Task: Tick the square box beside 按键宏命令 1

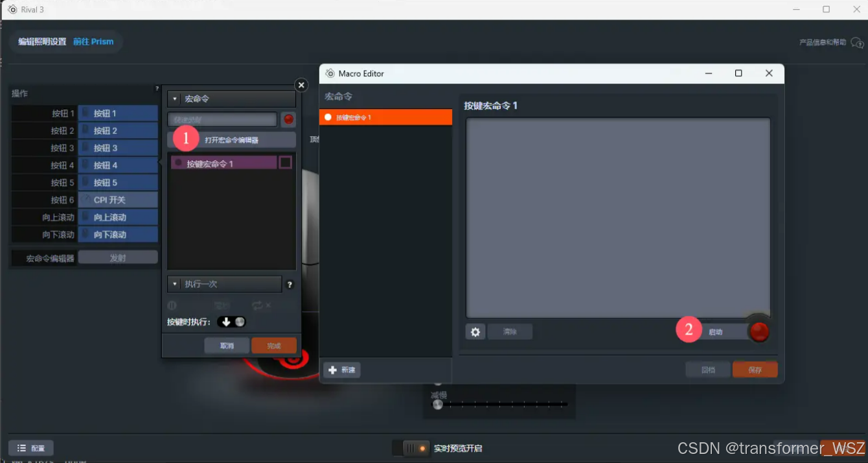Action: coord(286,163)
